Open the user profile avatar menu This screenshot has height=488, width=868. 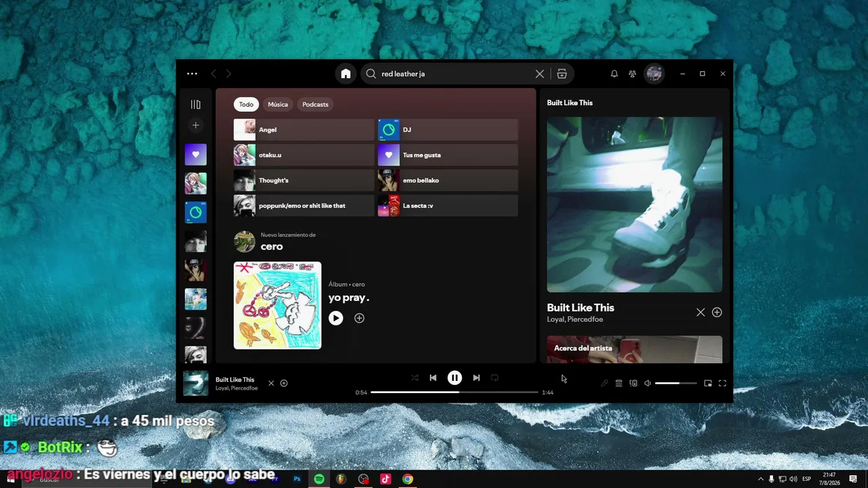pos(654,74)
